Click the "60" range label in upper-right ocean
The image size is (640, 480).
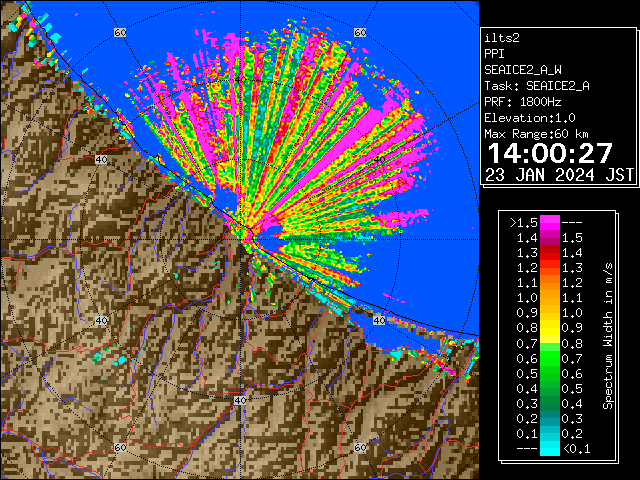click(360, 32)
